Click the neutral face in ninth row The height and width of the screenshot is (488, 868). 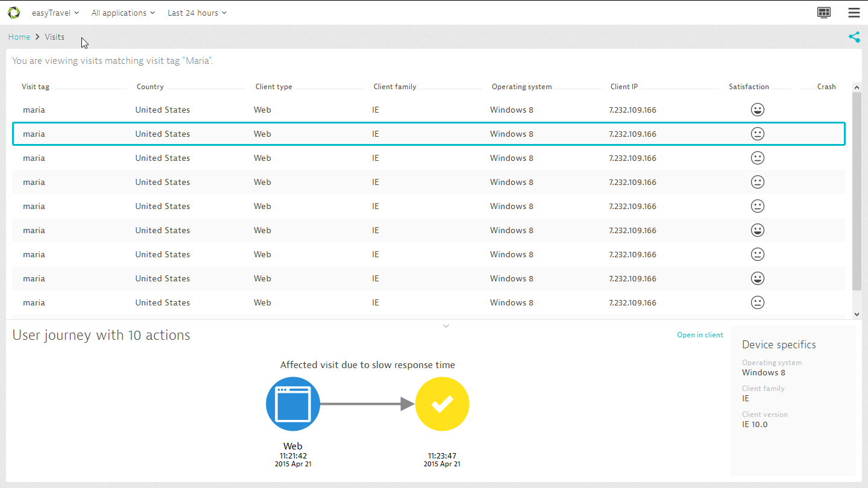click(758, 302)
